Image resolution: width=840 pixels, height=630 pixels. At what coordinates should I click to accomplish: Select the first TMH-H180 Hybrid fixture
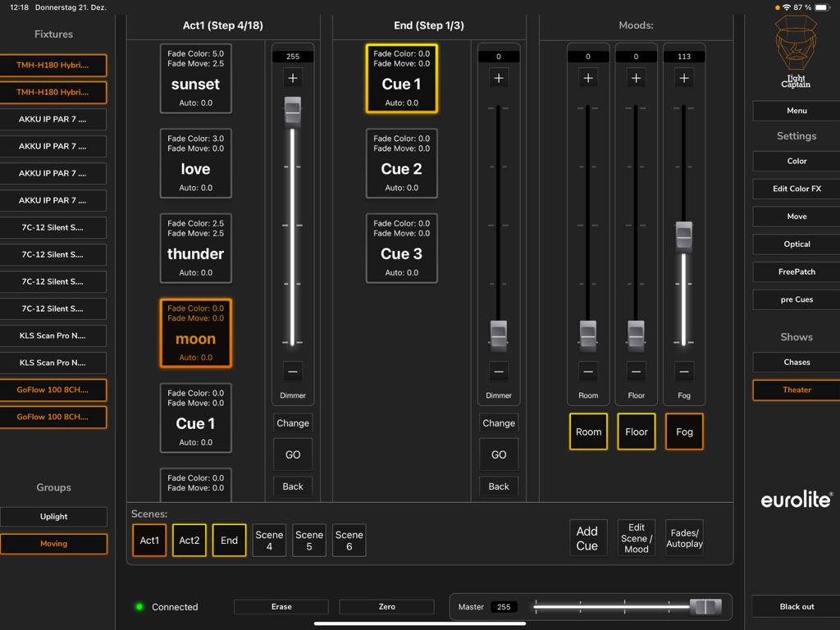click(x=53, y=65)
